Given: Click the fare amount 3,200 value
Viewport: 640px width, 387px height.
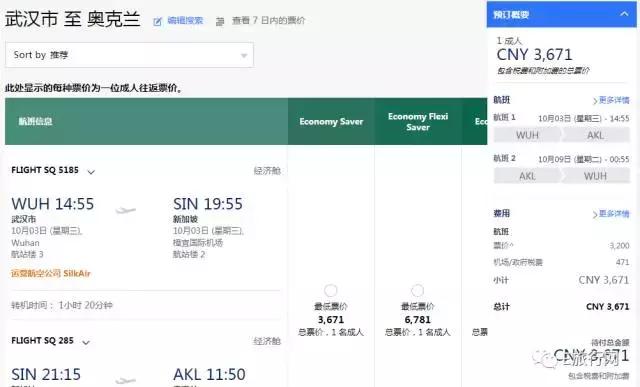Looking at the screenshot, I should [x=619, y=246].
